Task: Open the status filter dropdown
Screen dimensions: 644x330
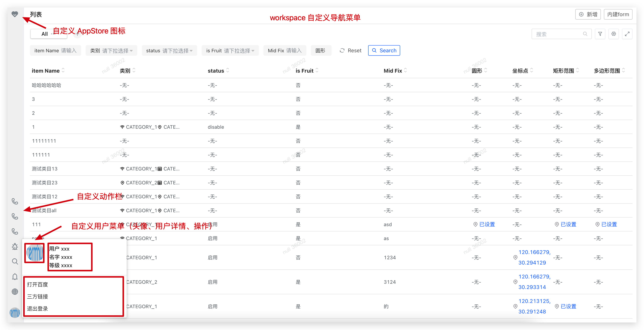Action: point(169,51)
